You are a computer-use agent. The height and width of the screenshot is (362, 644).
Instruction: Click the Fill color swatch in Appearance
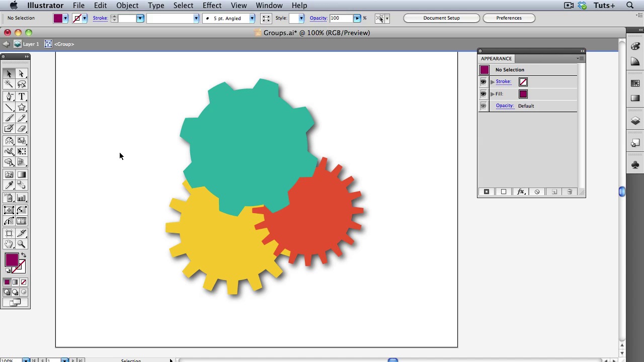pyautogui.click(x=523, y=94)
